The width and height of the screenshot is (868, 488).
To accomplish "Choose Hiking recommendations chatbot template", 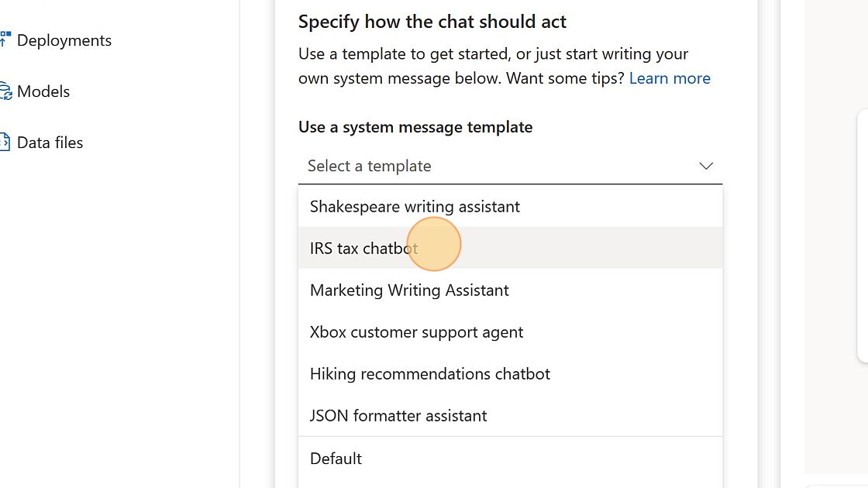I will [510, 373].
